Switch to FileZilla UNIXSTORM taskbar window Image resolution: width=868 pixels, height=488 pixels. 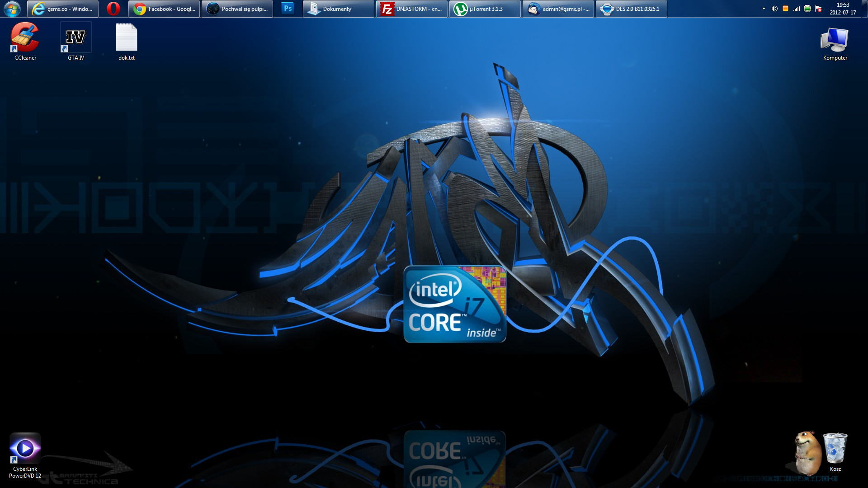click(x=411, y=9)
